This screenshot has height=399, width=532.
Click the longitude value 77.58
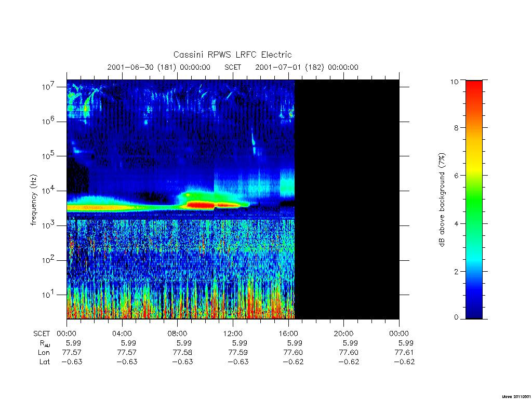(182, 353)
